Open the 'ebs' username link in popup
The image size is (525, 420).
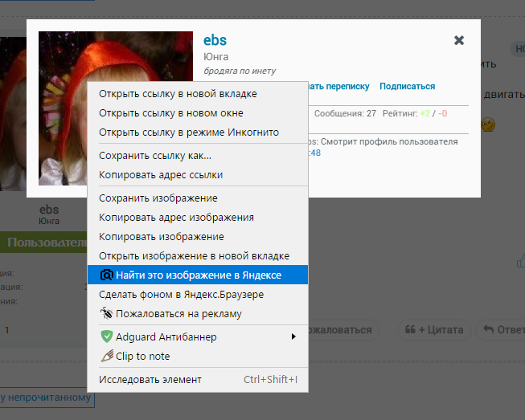pyautogui.click(x=215, y=40)
